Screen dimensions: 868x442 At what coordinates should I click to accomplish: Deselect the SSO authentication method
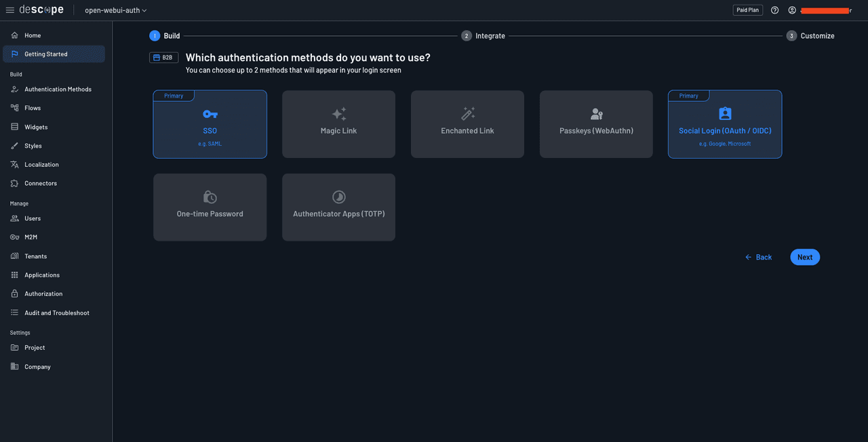click(x=210, y=124)
